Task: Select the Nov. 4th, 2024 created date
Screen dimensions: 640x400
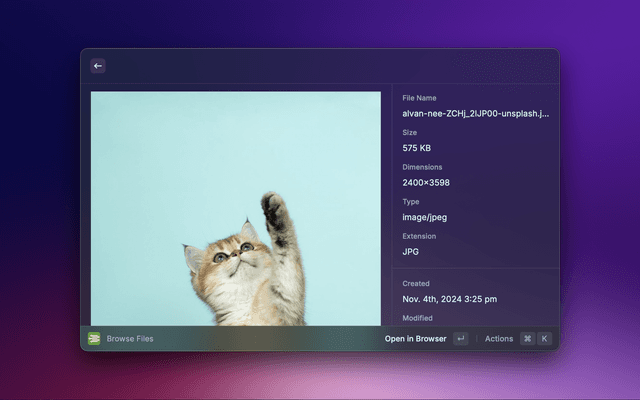Action: [449, 299]
